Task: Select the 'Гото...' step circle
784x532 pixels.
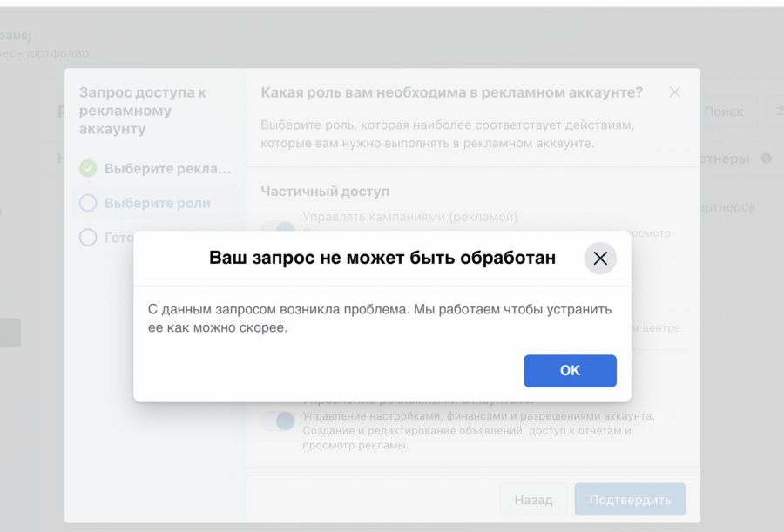Action: [x=88, y=237]
